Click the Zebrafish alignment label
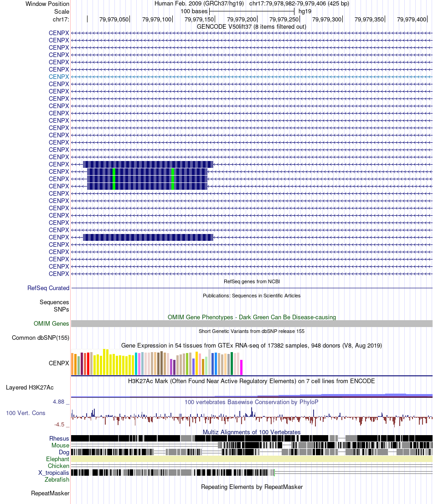 (x=57, y=479)
